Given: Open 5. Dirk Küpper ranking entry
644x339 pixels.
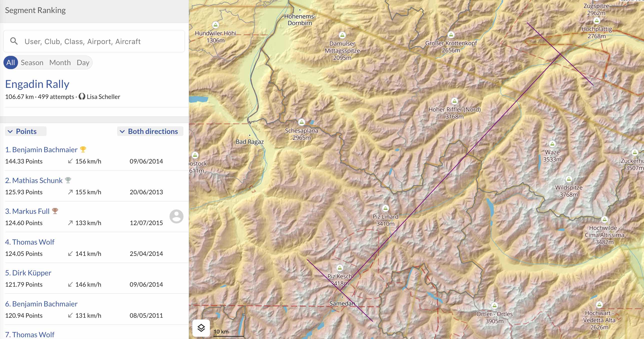Looking at the screenshot, I should click(x=94, y=278).
